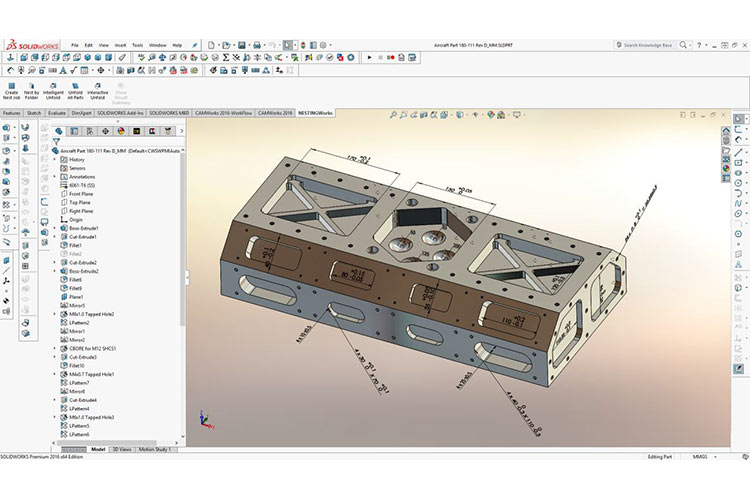Image resolution: width=750 pixels, height=500 pixels.
Task: Open PropertyManager tab icon
Action: (x=74, y=131)
